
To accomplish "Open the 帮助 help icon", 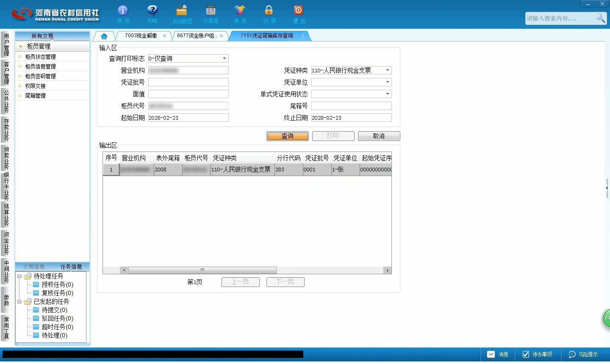I will click(x=123, y=14).
